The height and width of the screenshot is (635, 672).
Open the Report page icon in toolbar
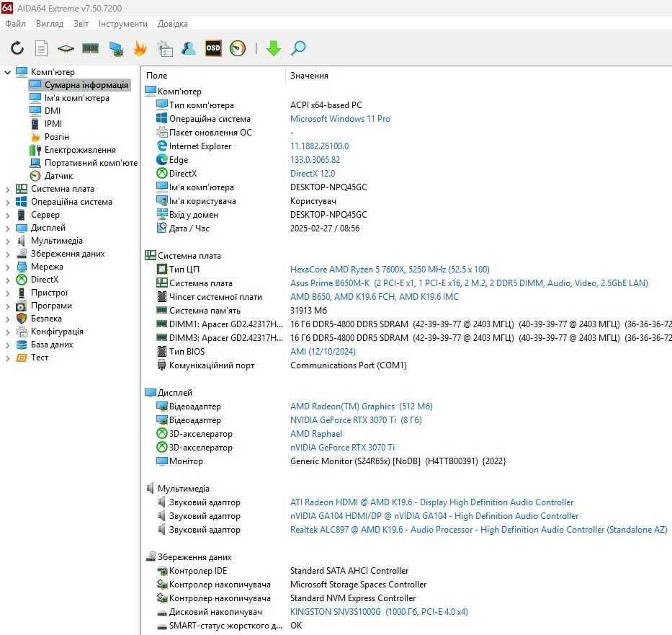[x=42, y=48]
